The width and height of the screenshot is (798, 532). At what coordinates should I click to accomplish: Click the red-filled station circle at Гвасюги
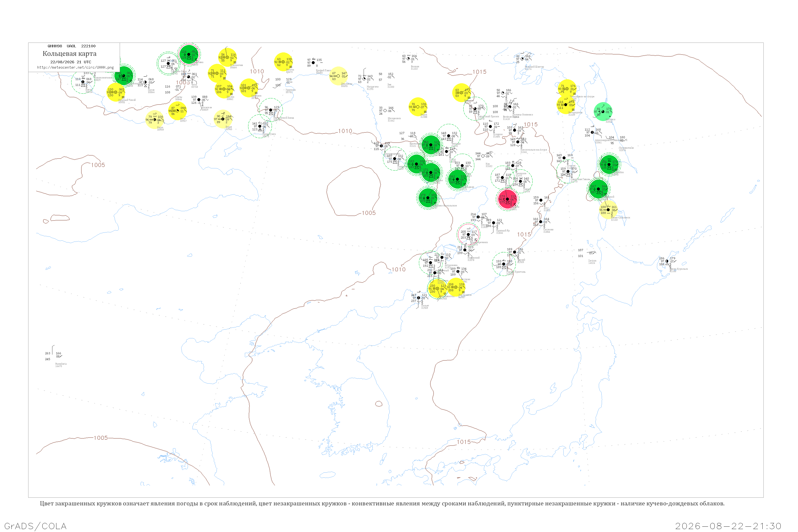coord(508,199)
